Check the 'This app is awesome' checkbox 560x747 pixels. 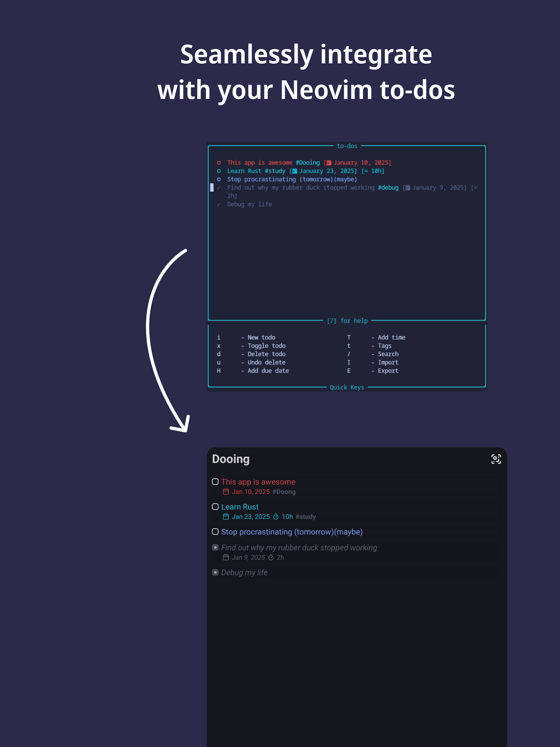click(215, 482)
